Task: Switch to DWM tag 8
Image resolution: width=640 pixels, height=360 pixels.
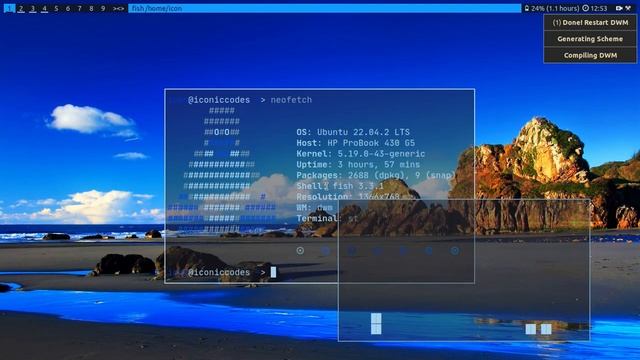Action: tap(91, 8)
